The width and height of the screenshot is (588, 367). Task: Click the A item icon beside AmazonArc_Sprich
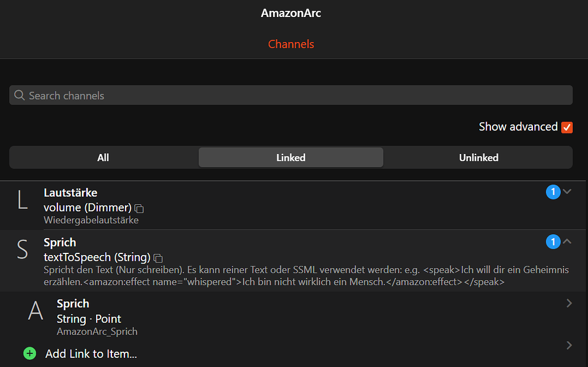click(x=35, y=311)
